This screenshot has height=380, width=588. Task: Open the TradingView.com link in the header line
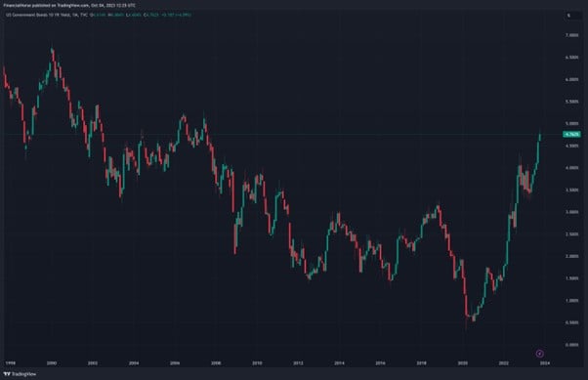(72, 5)
